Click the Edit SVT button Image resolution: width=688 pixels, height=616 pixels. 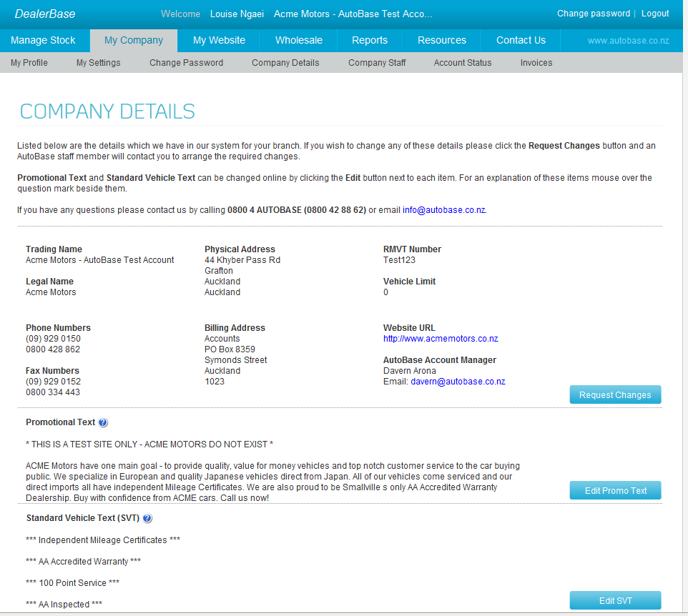615,600
